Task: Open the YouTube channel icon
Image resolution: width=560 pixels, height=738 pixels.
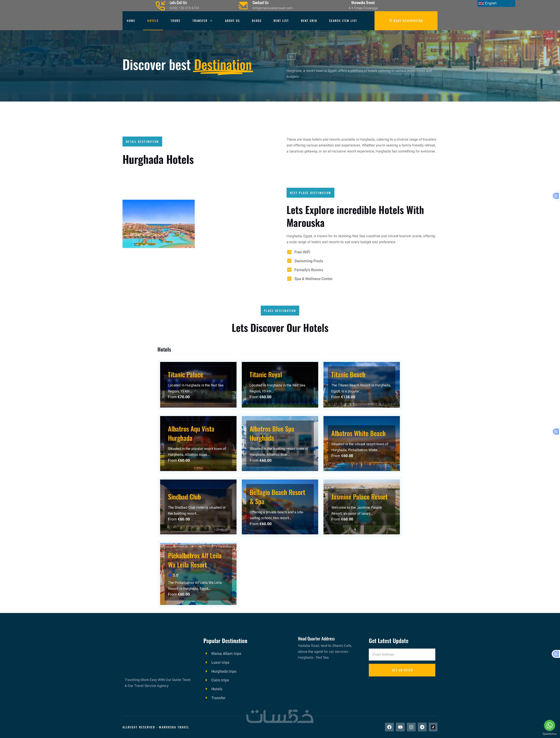Action: click(x=400, y=727)
